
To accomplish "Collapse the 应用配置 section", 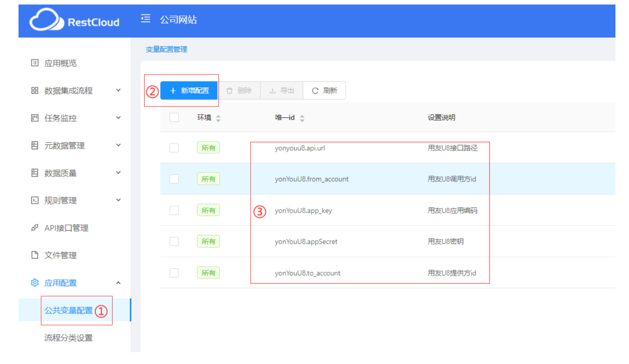I will (x=118, y=283).
